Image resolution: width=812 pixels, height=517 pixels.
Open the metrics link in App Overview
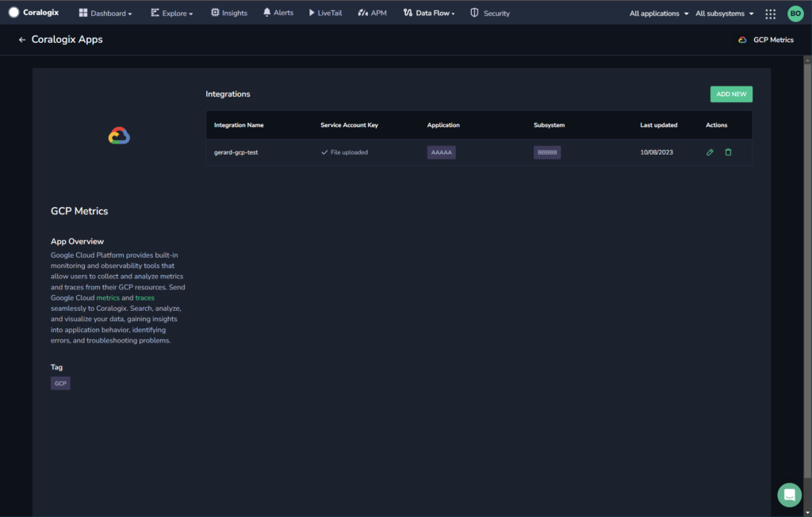coord(108,298)
